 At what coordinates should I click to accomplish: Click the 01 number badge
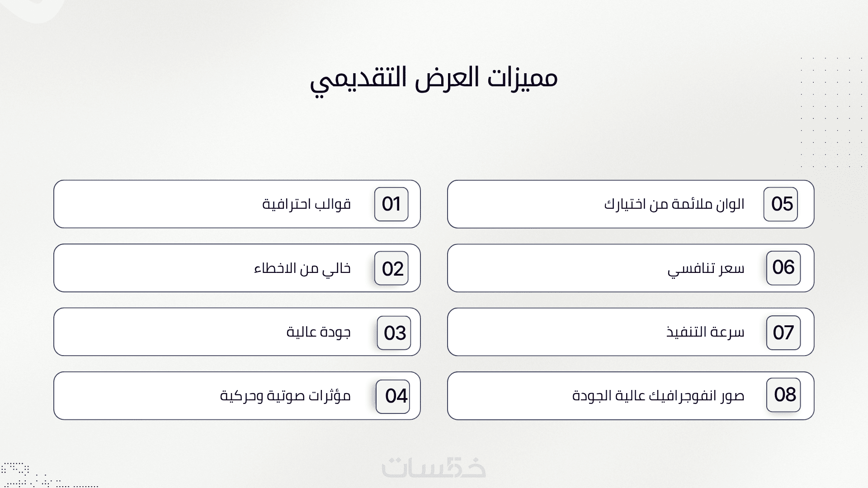pyautogui.click(x=391, y=204)
